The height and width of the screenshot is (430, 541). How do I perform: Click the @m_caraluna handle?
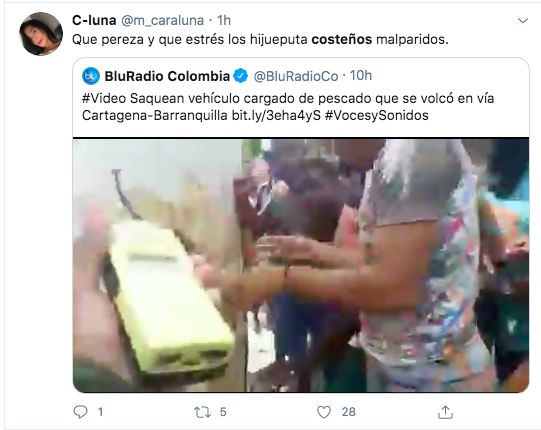(163, 21)
